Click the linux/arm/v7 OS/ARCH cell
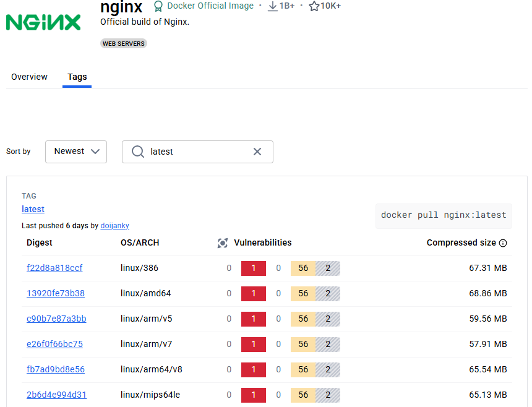The width and height of the screenshot is (532, 407). (146, 344)
